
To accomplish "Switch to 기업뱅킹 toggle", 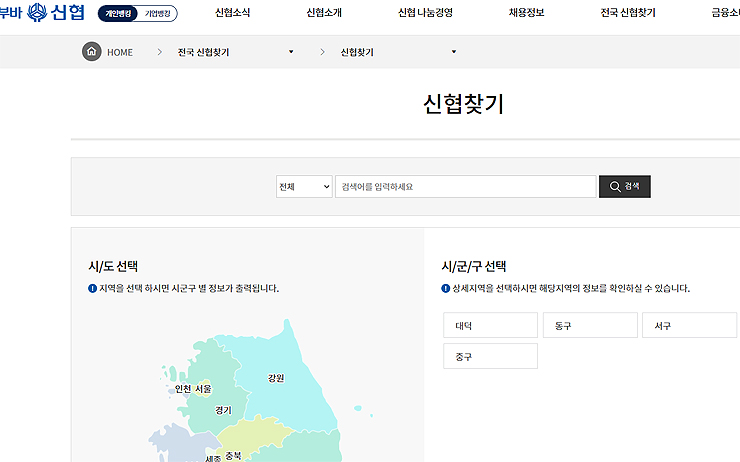I will pos(158,14).
